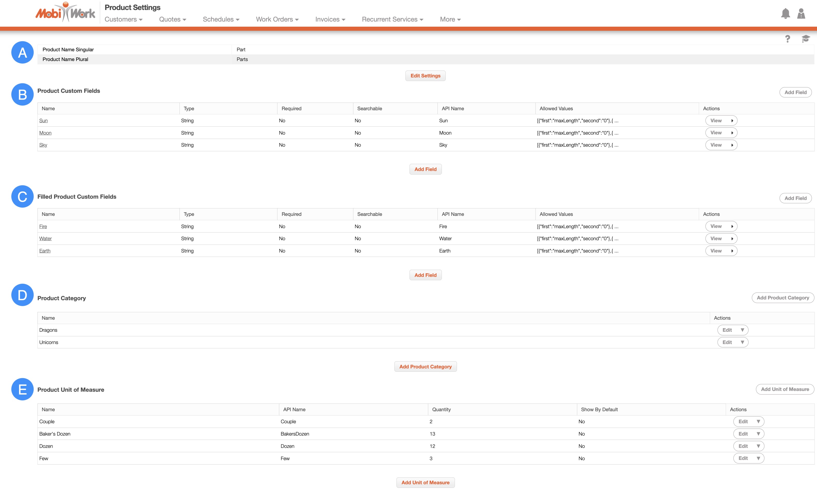
Task: Click the blue circle E marker
Action: 22,389
